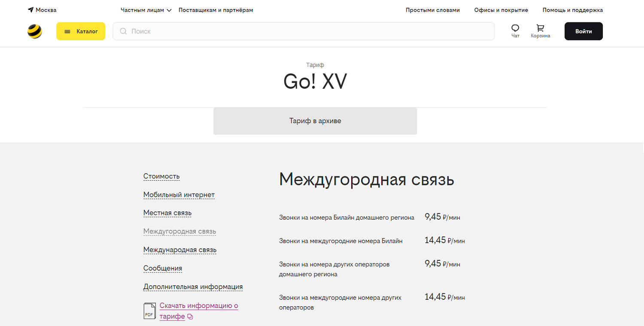Screen dimensions: 644x326
Task: Click the Тариф в архиве button
Action: click(x=315, y=121)
